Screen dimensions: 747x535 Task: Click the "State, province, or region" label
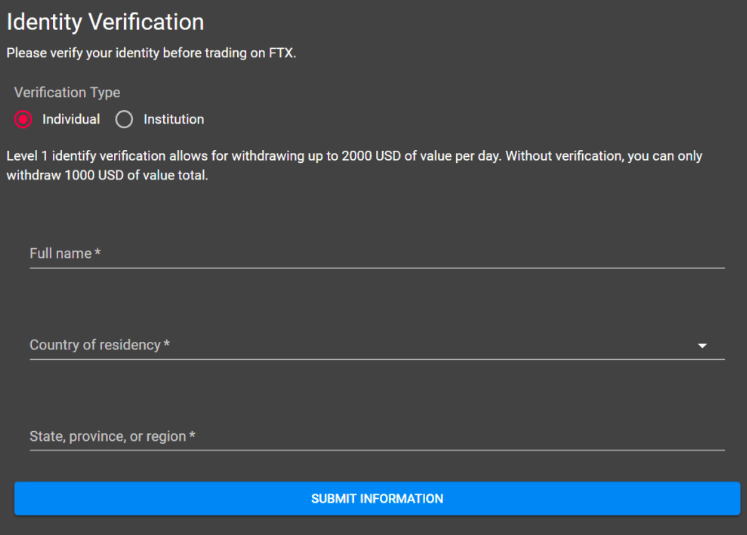108,437
